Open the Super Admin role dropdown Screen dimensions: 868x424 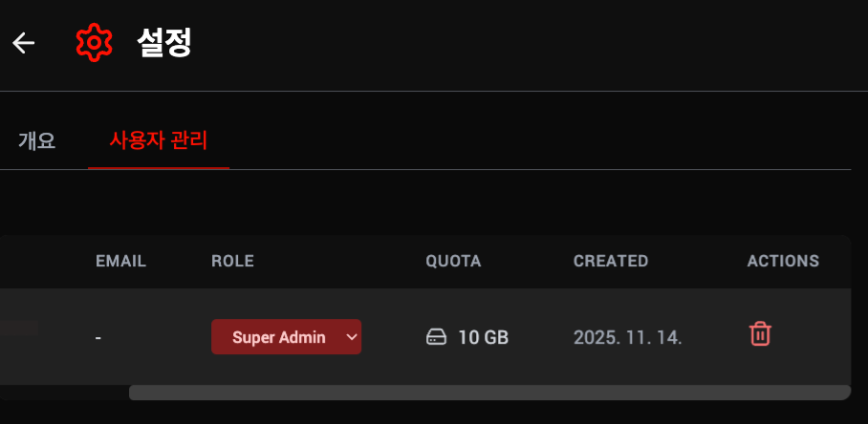point(278,337)
